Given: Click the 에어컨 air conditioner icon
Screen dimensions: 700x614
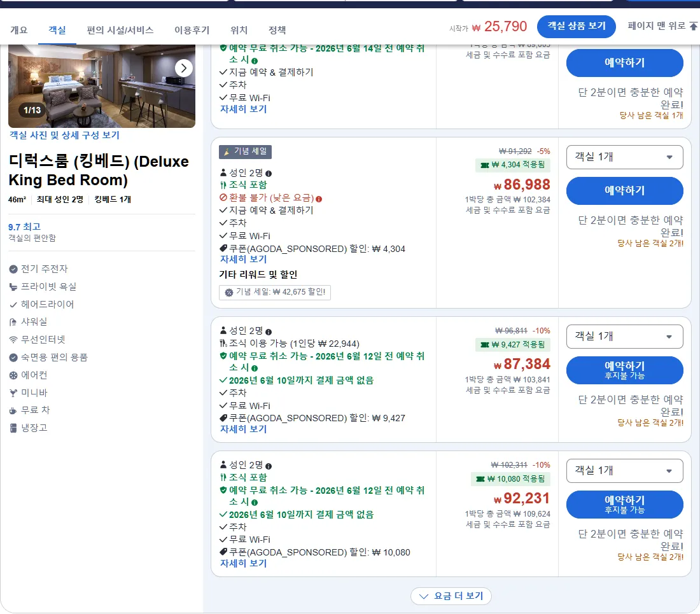Looking at the screenshot, I should [x=13, y=375].
